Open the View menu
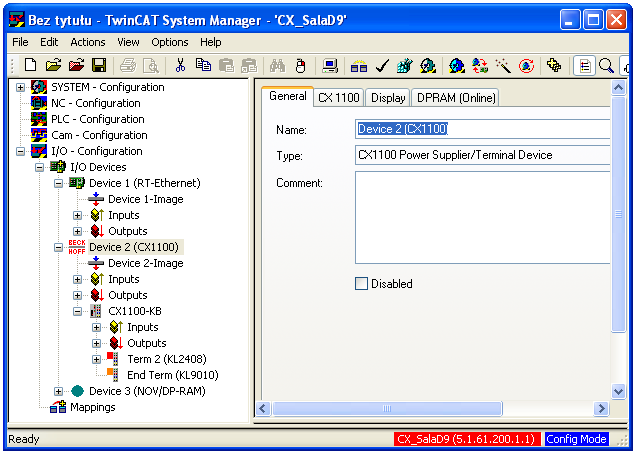Screen dimensions: 635x452 128,42
